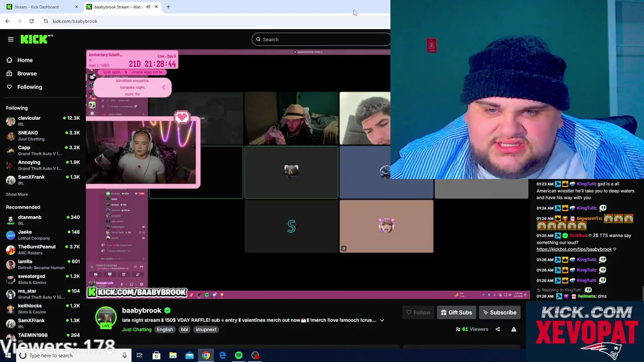Image resolution: width=644 pixels, height=362 pixels.
Task: Report stream with the warning triangle icon
Action: (514, 329)
